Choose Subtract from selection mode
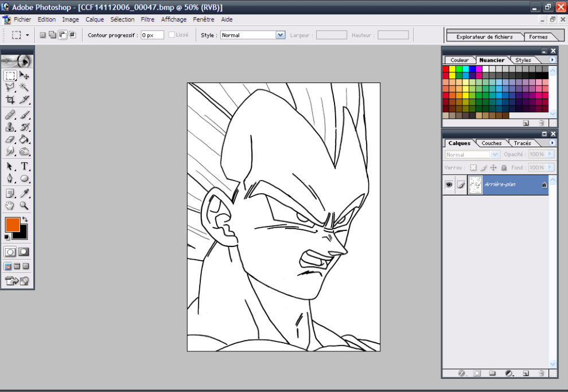This screenshot has width=568, height=392. pos(63,35)
